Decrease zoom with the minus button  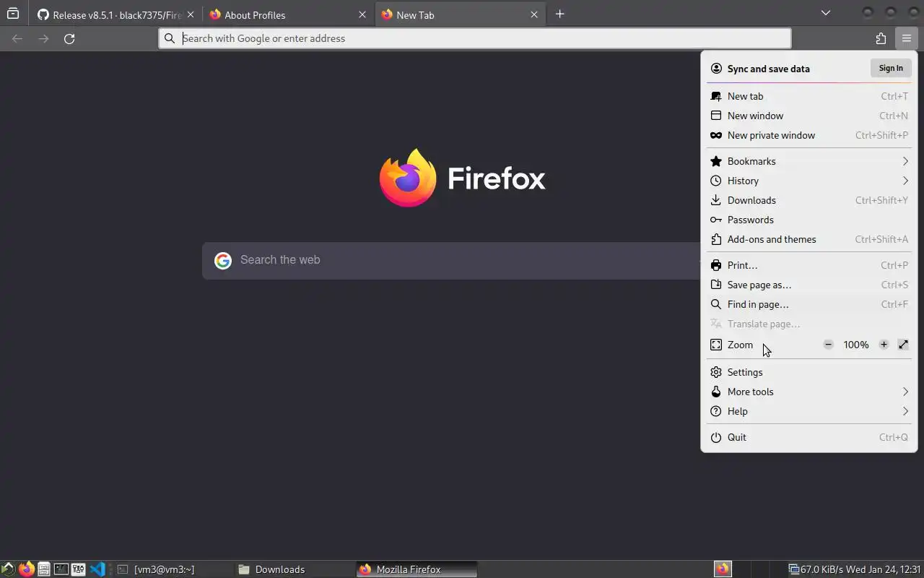pyautogui.click(x=828, y=345)
